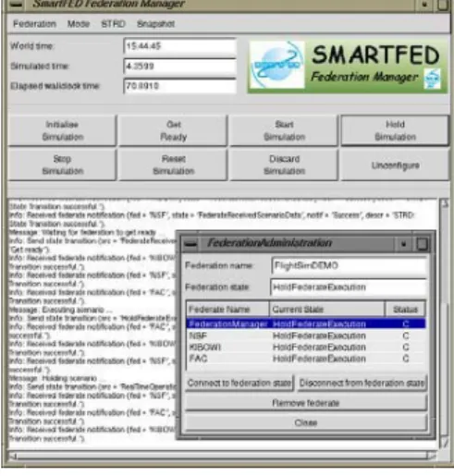
Task: Click the Current State column header
Action: (x=327, y=310)
